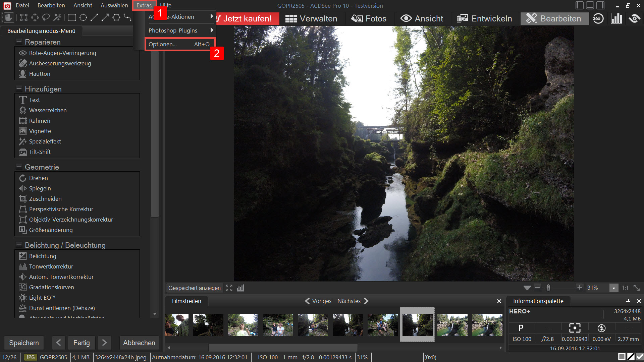Toggle the square status bar icon
The width and height of the screenshot is (644, 362).
click(622, 357)
